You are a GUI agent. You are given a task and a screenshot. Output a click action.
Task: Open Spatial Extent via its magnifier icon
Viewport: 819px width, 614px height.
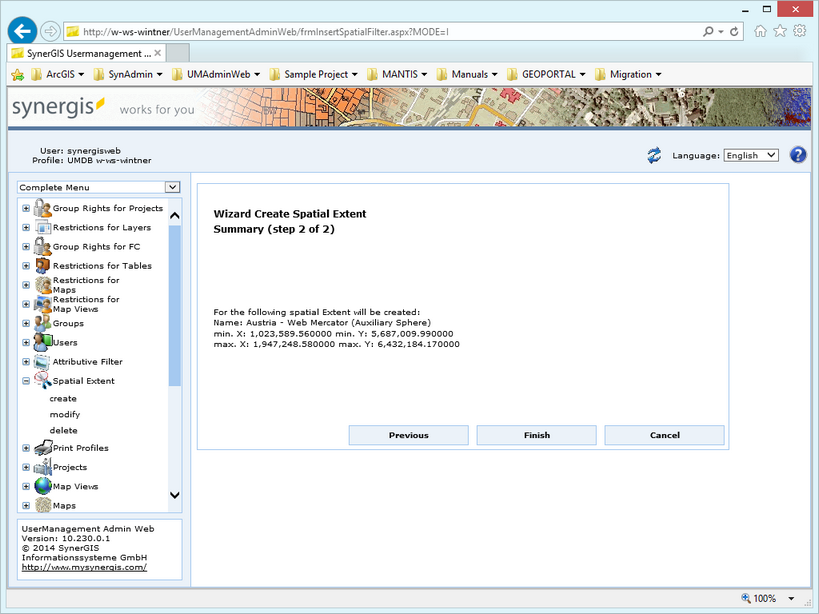pyautogui.click(x=41, y=380)
